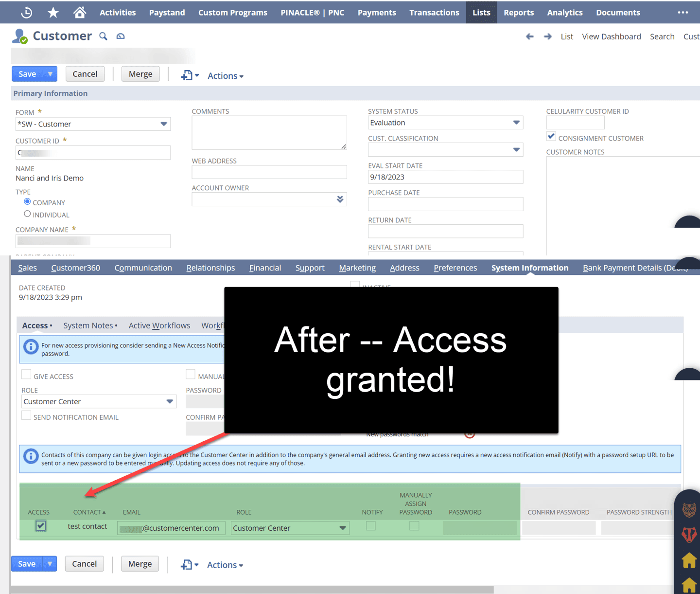Select the Individual type radio button
The height and width of the screenshot is (594, 700).
[x=27, y=214]
